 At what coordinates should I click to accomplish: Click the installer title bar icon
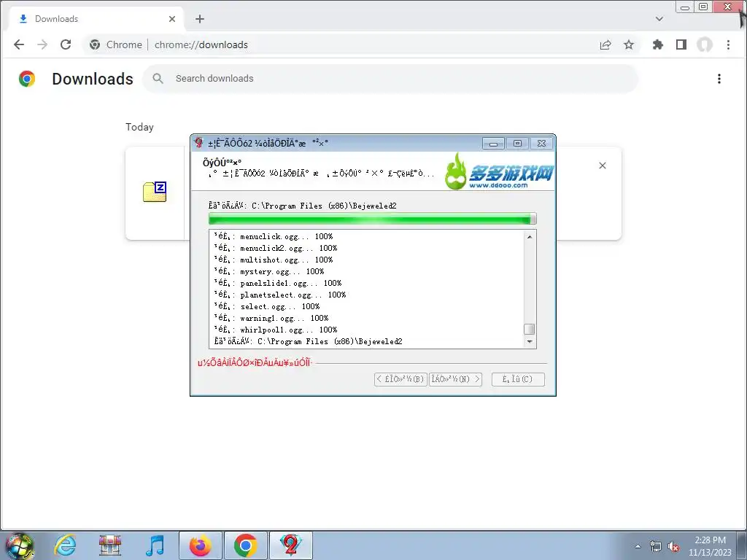coord(198,142)
